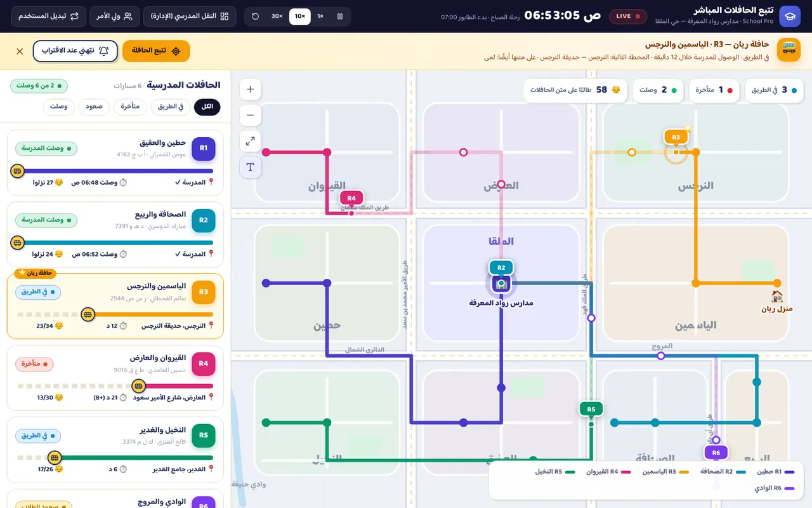
Task: Click the R3 bus marker with star
Action: (x=676, y=137)
